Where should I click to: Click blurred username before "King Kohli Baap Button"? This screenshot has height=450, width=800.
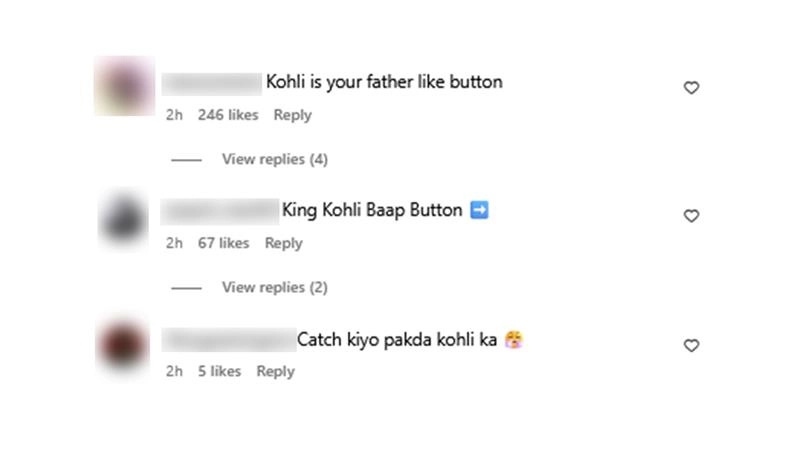(x=219, y=210)
